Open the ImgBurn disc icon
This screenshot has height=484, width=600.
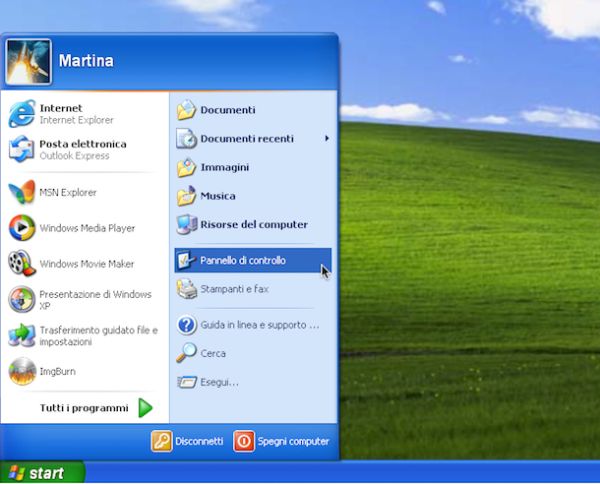click(22, 371)
